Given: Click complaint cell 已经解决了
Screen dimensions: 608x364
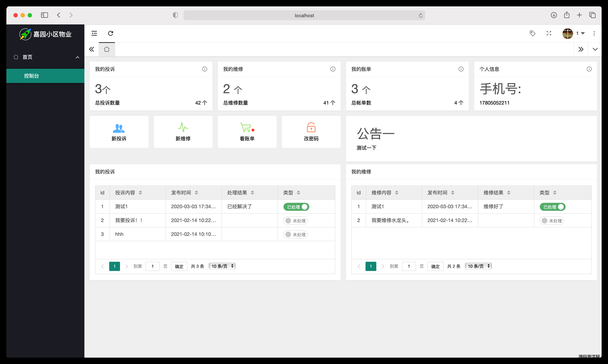Looking at the screenshot, I should (239, 206).
